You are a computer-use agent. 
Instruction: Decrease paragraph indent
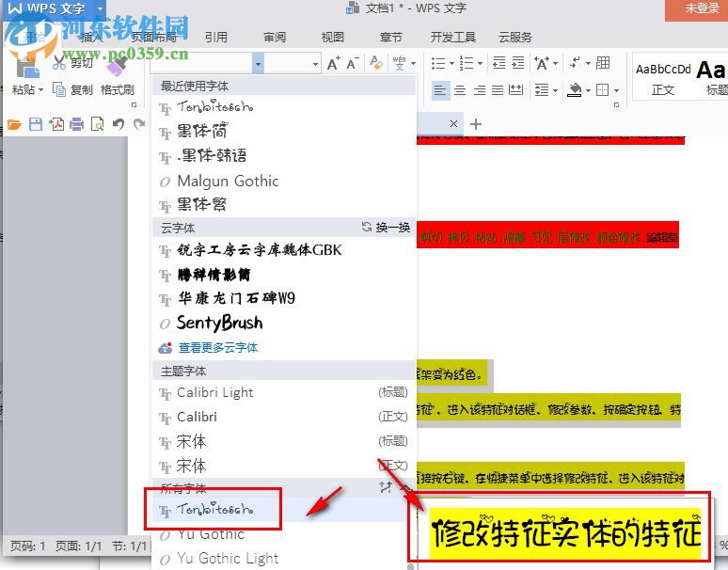tap(499, 63)
